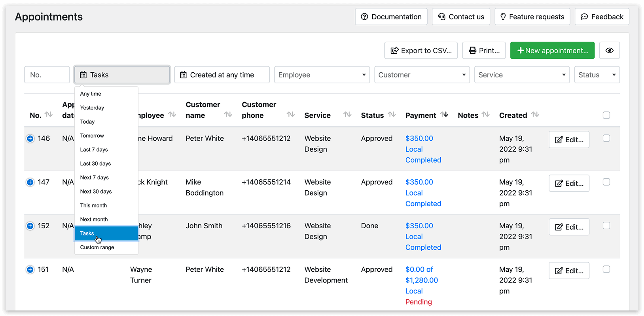The image size is (644, 316).
Task: Open $350.00 payment link for appointment 147
Action: pos(419,182)
